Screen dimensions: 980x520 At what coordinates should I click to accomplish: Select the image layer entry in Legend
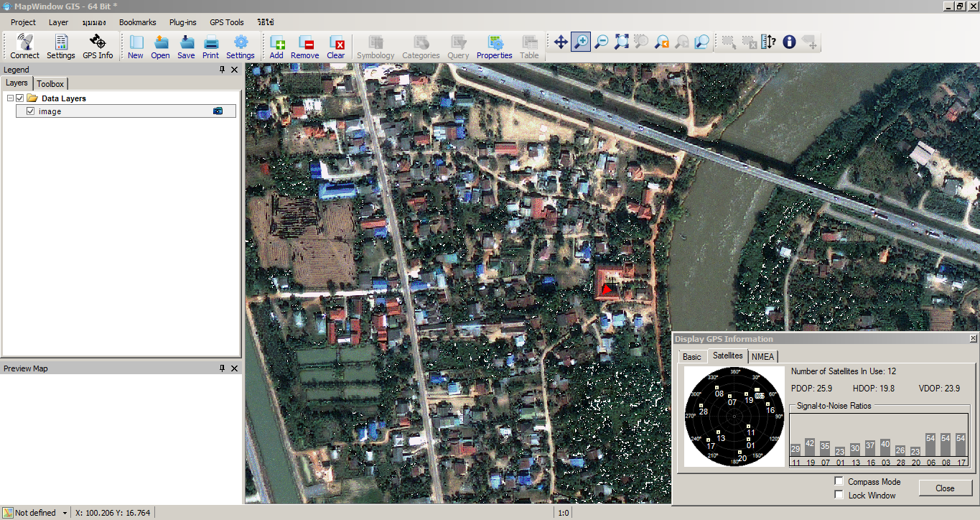(x=50, y=111)
